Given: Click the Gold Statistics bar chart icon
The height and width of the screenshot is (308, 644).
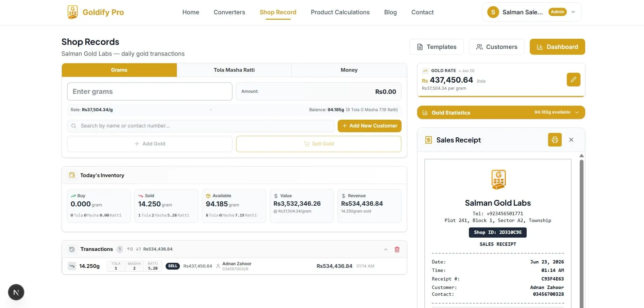Looking at the screenshot, I should pyautogui.click(x=425, y=113).
